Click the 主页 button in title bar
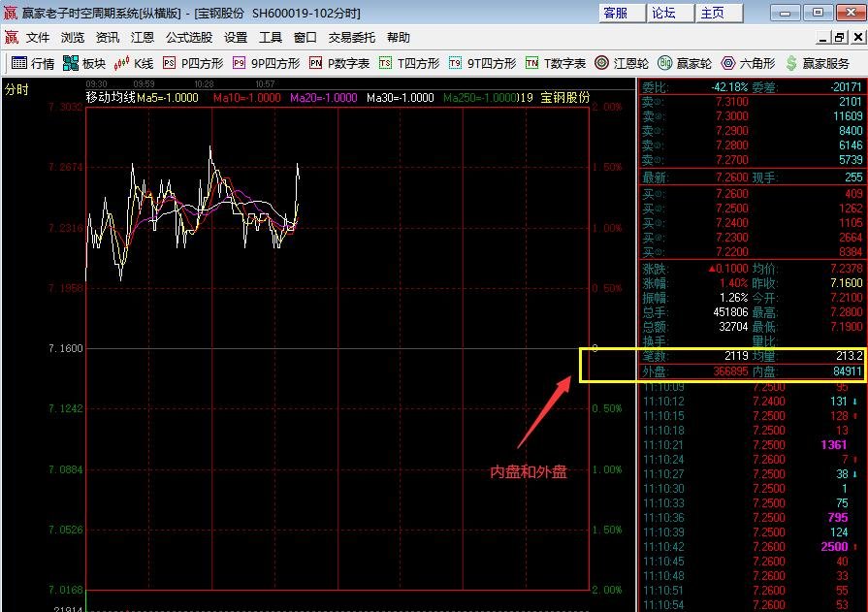Screen dimensions: 868x612 [x=719, y=13]
